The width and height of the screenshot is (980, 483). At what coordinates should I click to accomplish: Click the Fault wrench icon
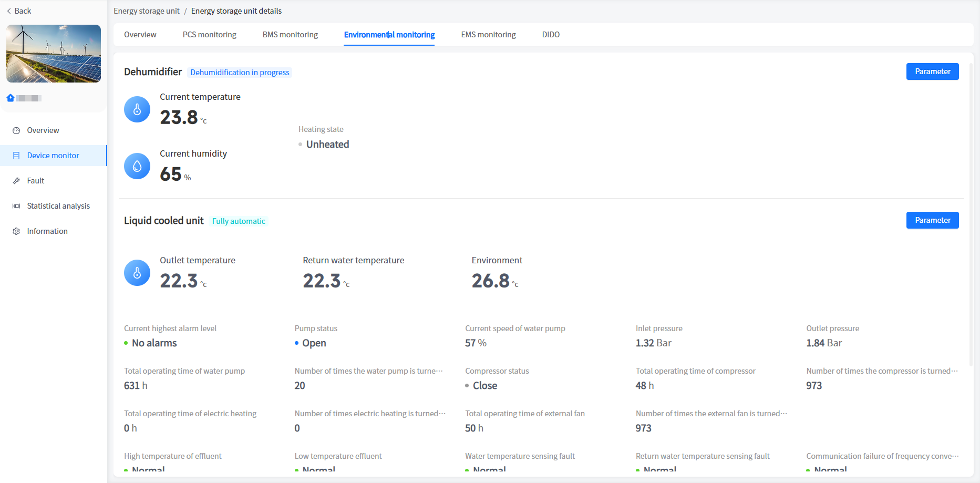pos(16,181)
